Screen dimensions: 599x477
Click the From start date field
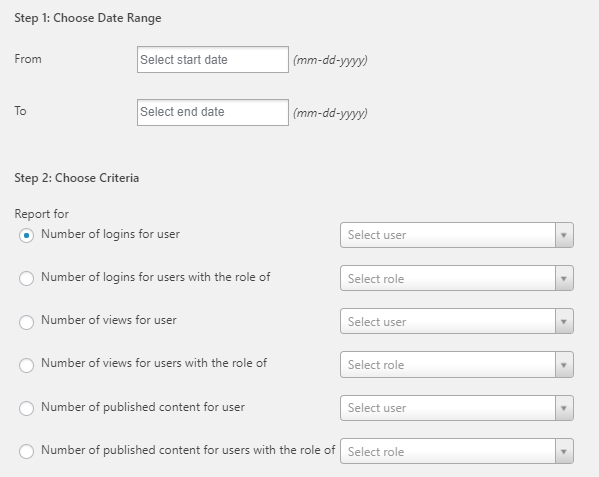click(213, 60)
